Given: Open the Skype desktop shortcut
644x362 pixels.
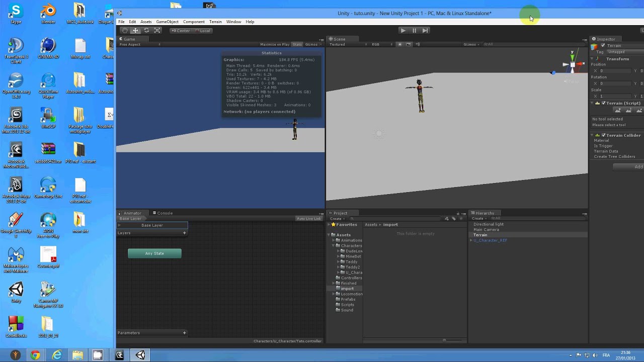Looking at the screenshot, I should [x=16, y=14].
